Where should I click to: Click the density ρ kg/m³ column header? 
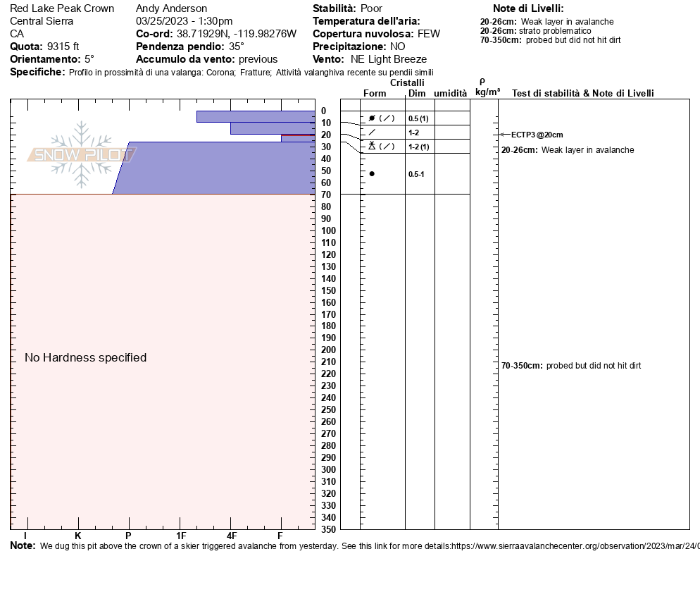coord(487,87)
